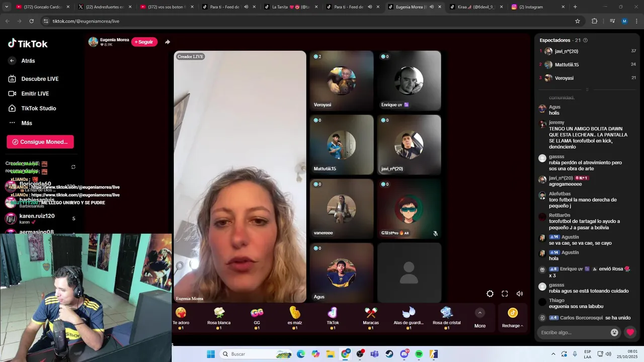Select javi_n°(20) guest tile
This screenshot has width=644, height=362.
coord(409,145)
